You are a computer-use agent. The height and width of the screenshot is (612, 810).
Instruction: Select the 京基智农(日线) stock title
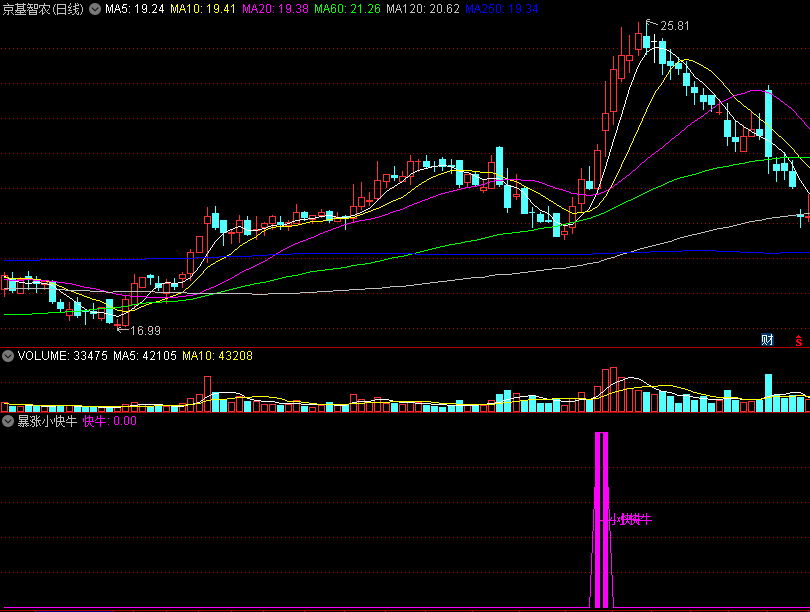43,9
